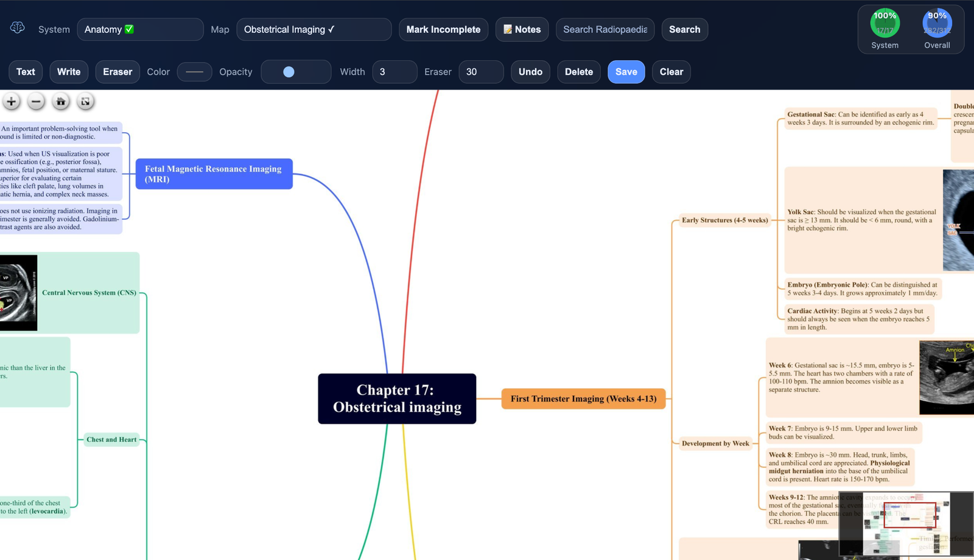Click Mark Incomplete button
974x560 pixels.
(x=443, y=29)
